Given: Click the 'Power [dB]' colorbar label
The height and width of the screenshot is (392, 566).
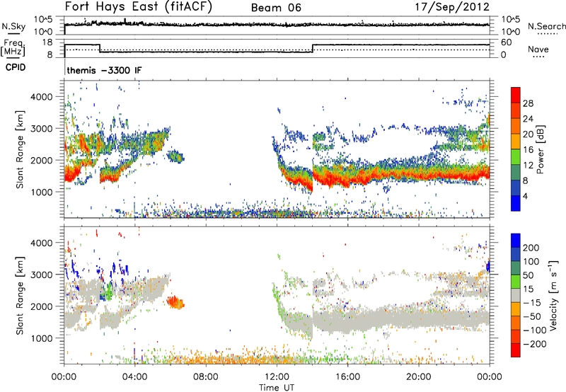Looking at the screenshot, I should pos(541,149).
